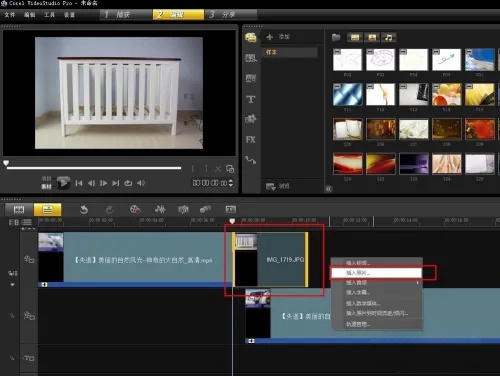Image resolution: width=500 pixels, height=376 pixels.
Task: Switch to step 1 Capture tab
Action: click(x=126, y=15)
